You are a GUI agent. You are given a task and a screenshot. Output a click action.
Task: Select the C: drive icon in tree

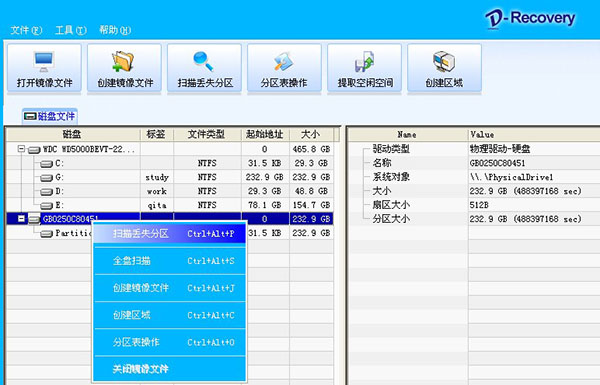(46, 163)
